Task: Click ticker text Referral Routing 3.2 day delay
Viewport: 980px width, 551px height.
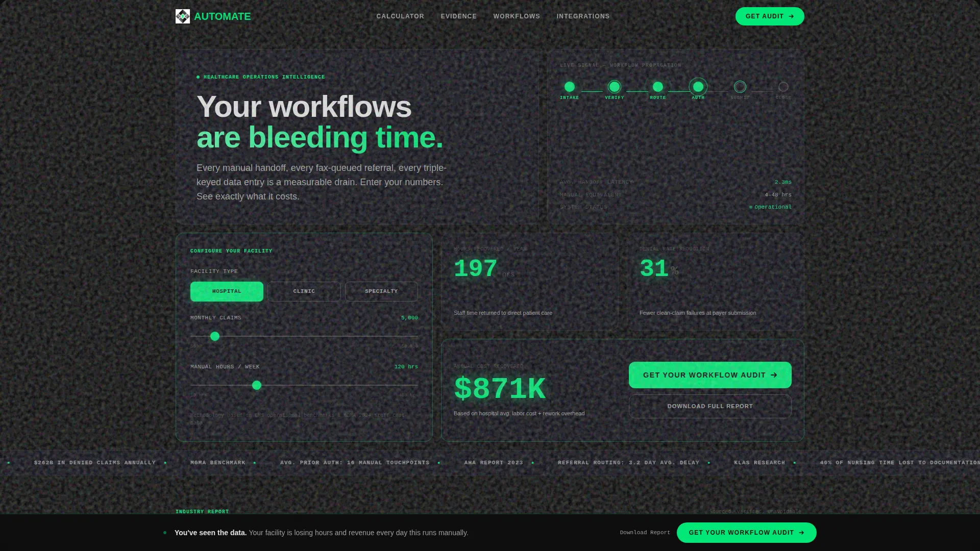Action: (628, 463)
